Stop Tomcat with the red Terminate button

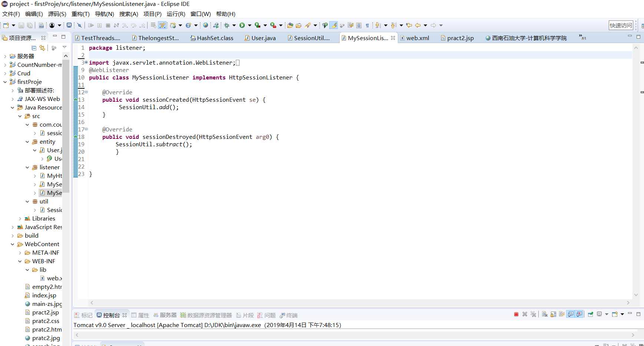[x=516, y=314]
